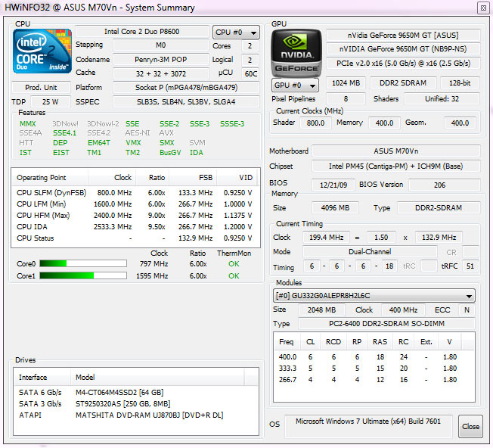Viewport: 493px width, 448px height.
Task: Click the Chipset Intel PM45 field
Action: (396, 166)
